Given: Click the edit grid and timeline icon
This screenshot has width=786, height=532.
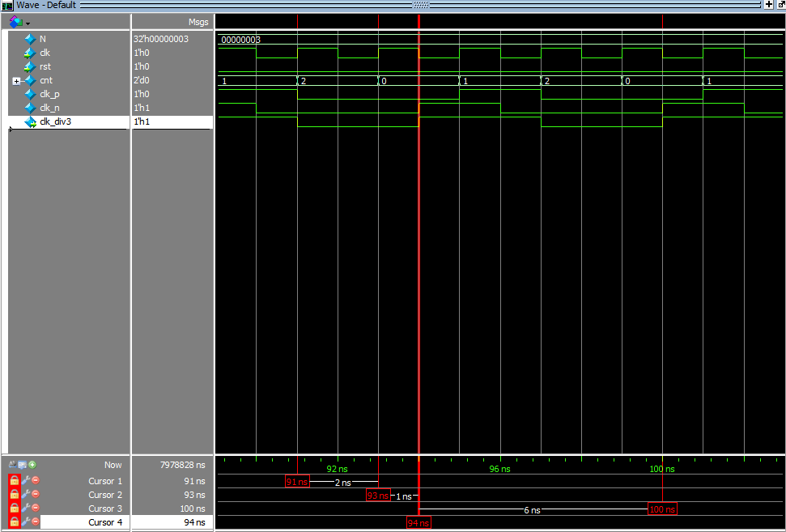Looking at the screenshot, I should (23, 465).
